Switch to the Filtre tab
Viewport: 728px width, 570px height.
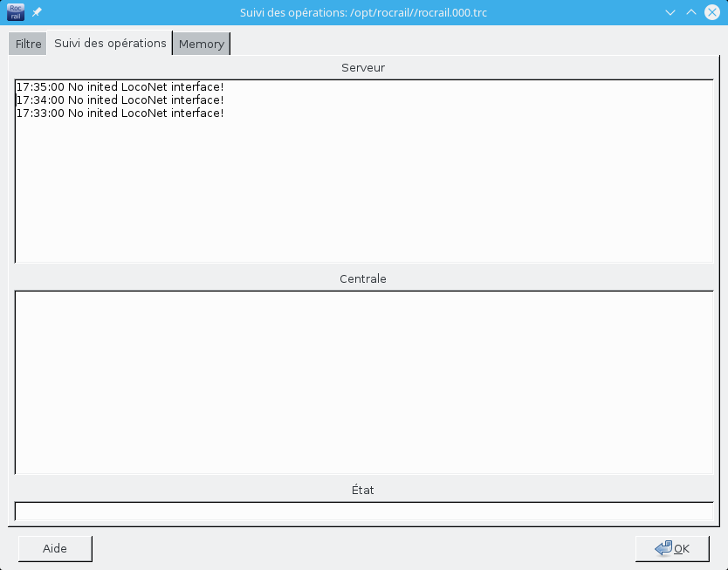click(x=28, y=44)
